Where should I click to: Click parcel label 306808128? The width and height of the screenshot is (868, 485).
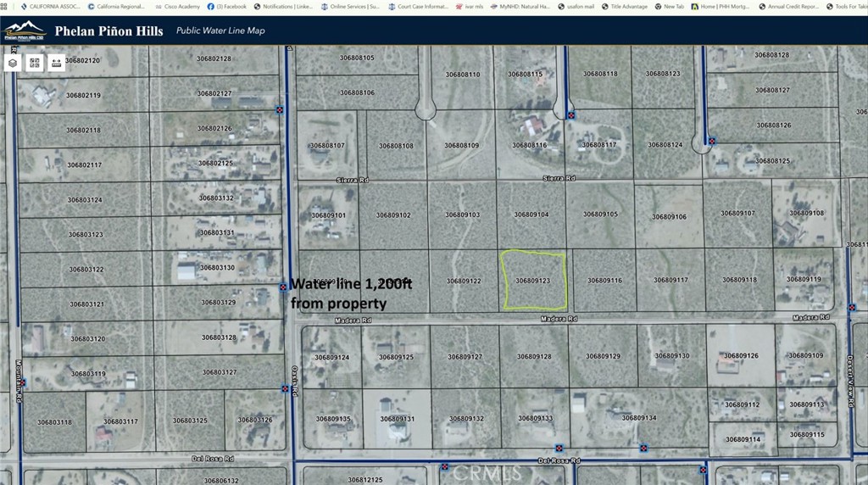coord(771,55)
